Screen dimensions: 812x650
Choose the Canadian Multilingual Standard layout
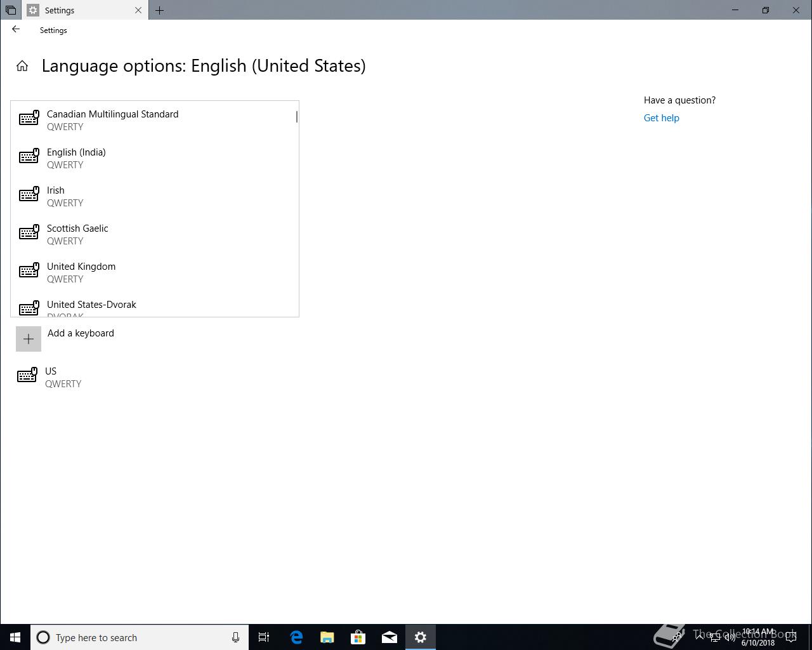(154, 120)
